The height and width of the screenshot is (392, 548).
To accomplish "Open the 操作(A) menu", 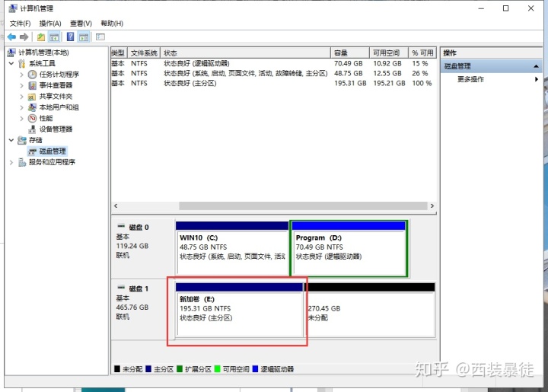I will pos(50,23).
